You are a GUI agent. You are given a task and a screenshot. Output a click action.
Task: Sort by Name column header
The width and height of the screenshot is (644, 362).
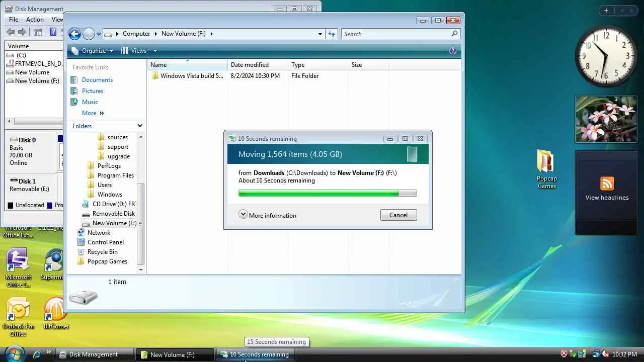[188, 65]
